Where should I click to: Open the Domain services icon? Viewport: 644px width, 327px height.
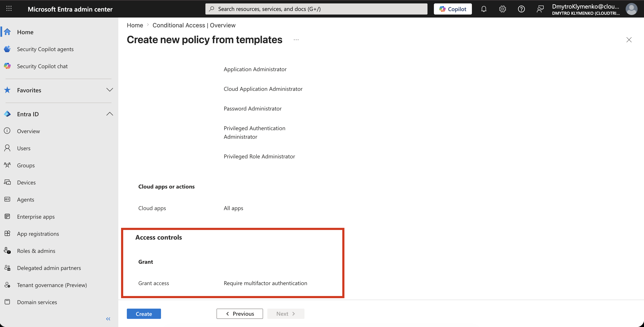pos(7,302)
